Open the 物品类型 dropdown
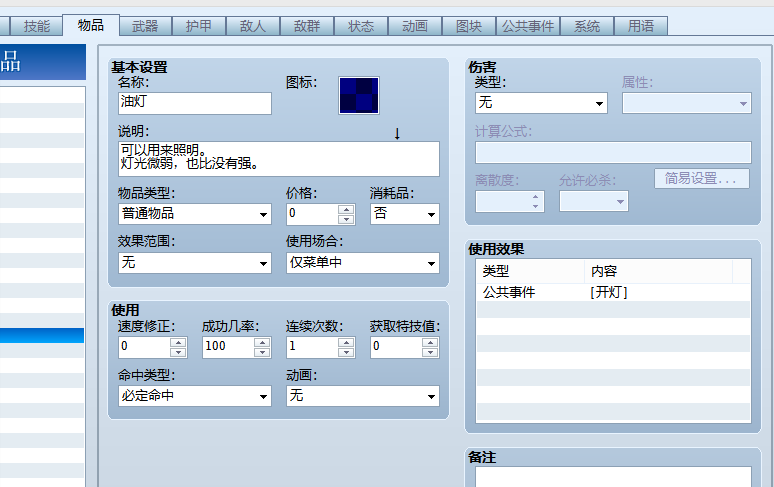The width and height of the screenshot is (774, 487). tap(195, 214)
